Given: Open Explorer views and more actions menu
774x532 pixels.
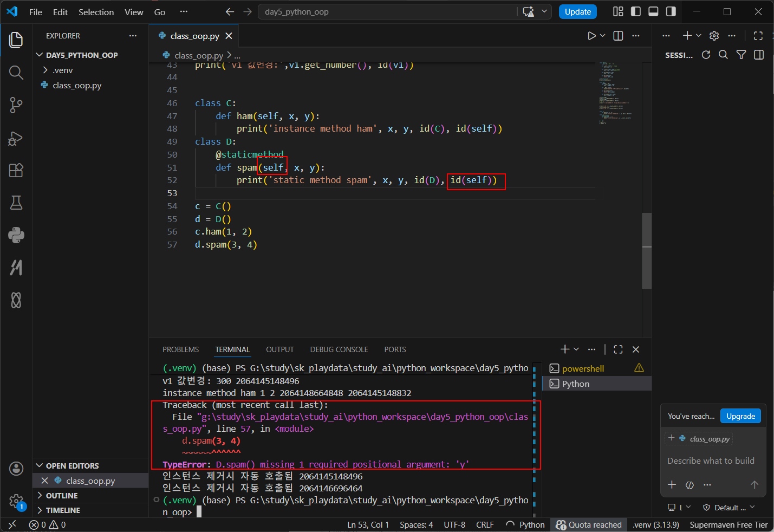Looking at the screenshot, I should click(133, 36).
